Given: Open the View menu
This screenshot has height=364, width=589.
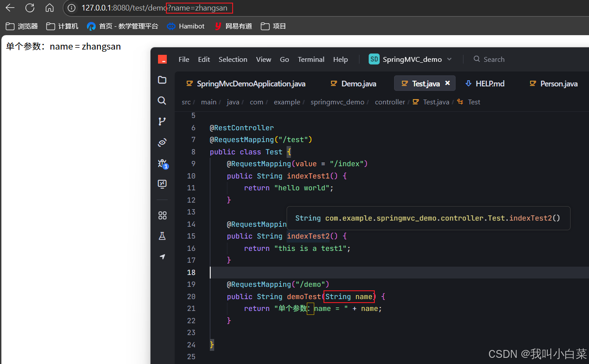Looking at the screenshot, I should 264,60.
